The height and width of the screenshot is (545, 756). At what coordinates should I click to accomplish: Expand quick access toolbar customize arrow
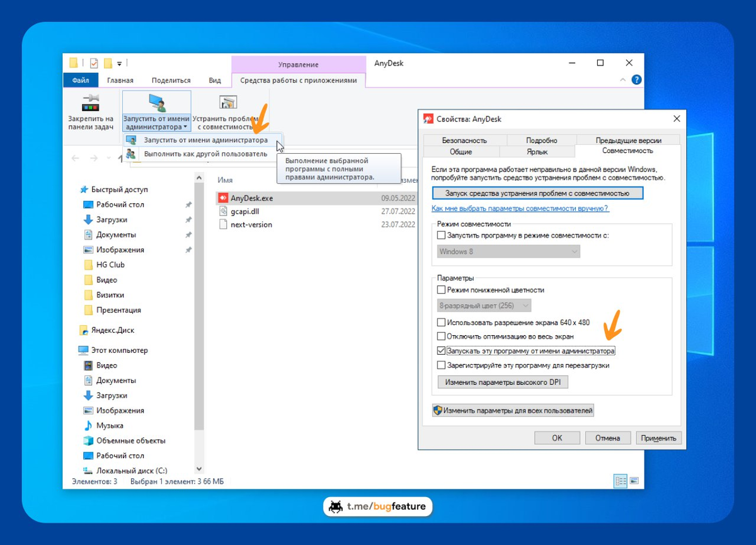[x=120, y=64]
